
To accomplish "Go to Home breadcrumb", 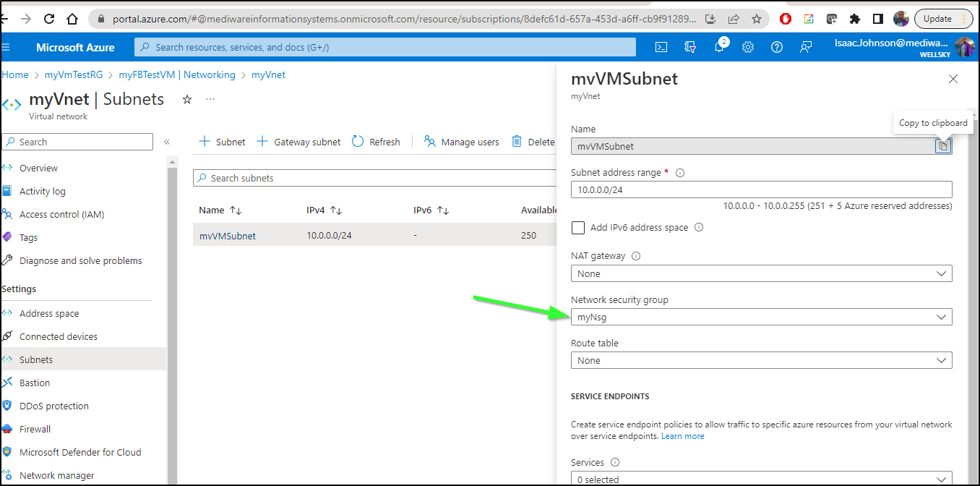I will pos(15,74).
